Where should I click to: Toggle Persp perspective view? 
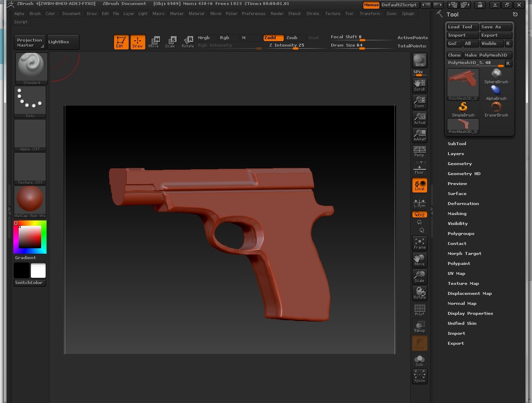click(419, 152)
